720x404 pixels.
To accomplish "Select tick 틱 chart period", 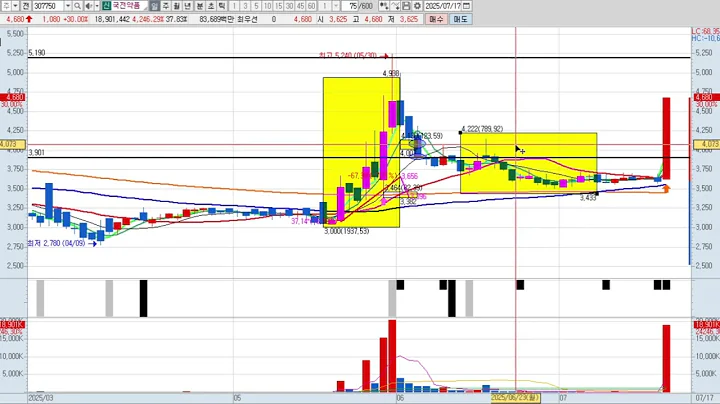I will tap(222, 6).
